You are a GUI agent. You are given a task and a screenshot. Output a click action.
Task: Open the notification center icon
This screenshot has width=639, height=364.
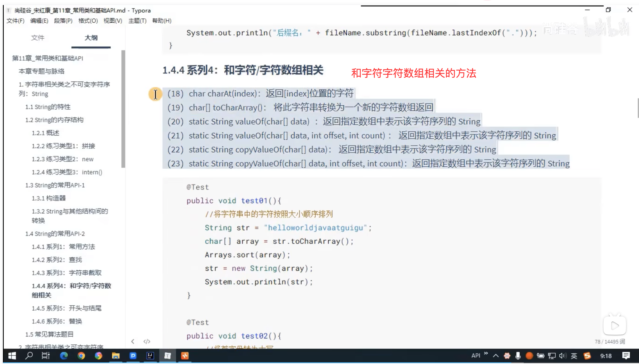click(x=626, y=355)
